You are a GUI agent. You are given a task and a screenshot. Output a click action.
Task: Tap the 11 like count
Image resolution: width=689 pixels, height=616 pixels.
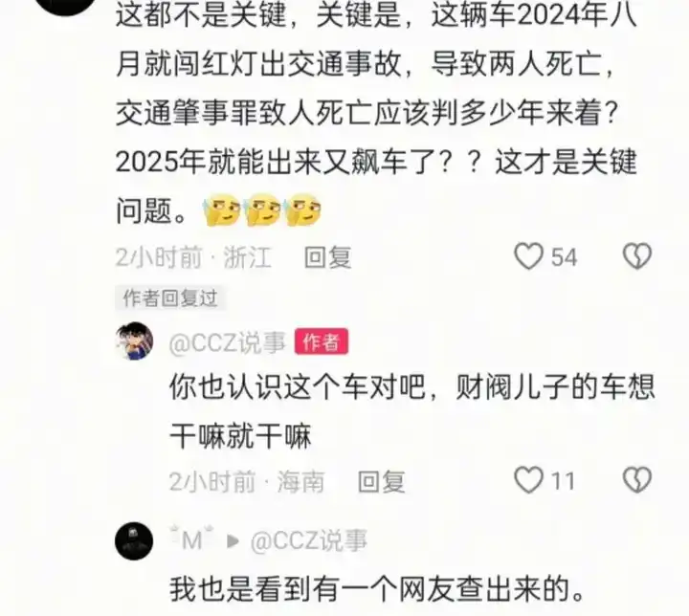point(563,481)
